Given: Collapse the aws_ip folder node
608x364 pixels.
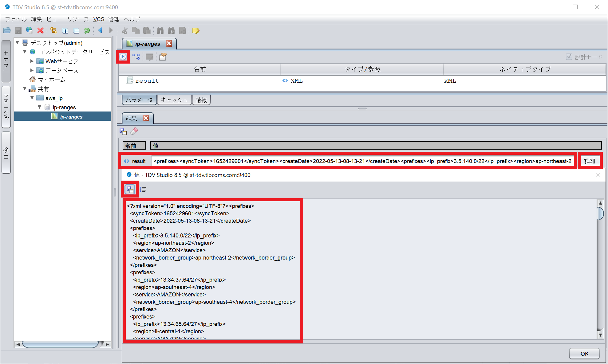Looking at the screenshot, I should coord(32,98).
